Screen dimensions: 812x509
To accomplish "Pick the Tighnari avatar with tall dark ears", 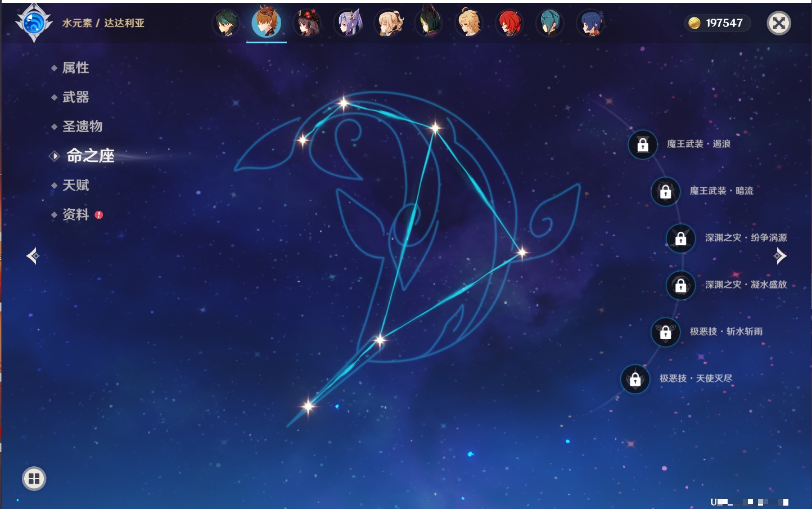I will 428,24.
